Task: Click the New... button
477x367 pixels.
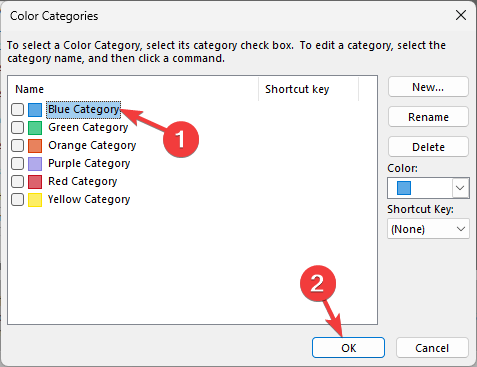Action: pos(428,87)
